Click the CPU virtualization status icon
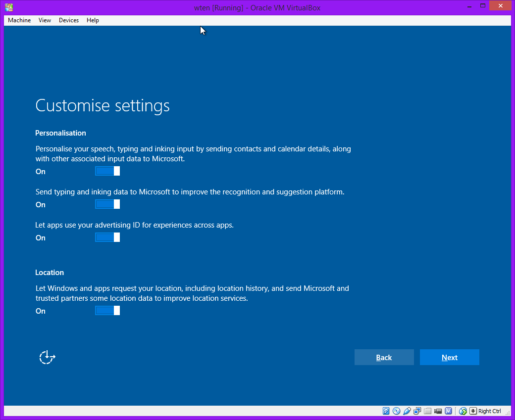The width and height of the screenshot is (515, 420). tap(449, 411)
